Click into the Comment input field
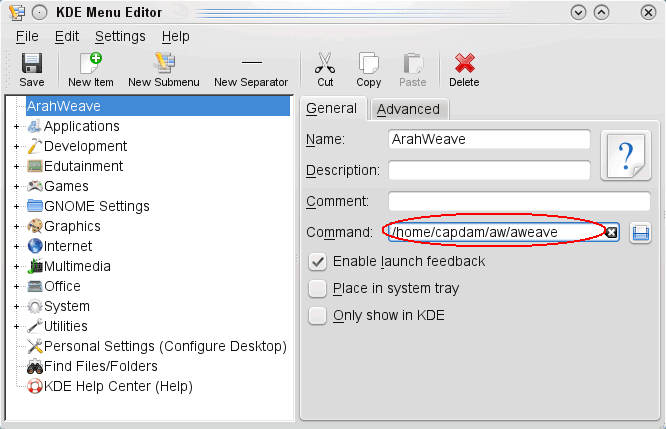The width and height of the screenshot is (666, 429). pyautogui.click(x=519, y=201)
